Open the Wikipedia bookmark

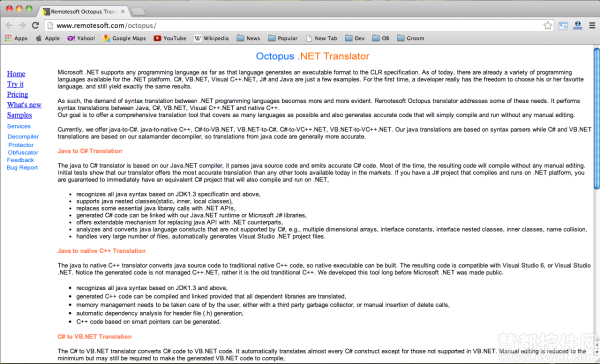pos(212,38)
